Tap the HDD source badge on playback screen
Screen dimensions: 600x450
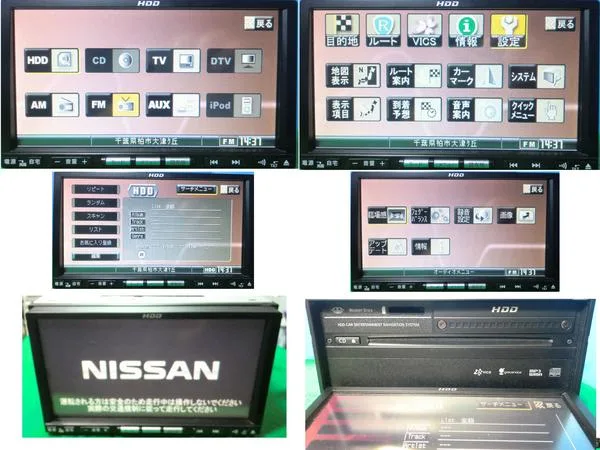click(143, 191)
